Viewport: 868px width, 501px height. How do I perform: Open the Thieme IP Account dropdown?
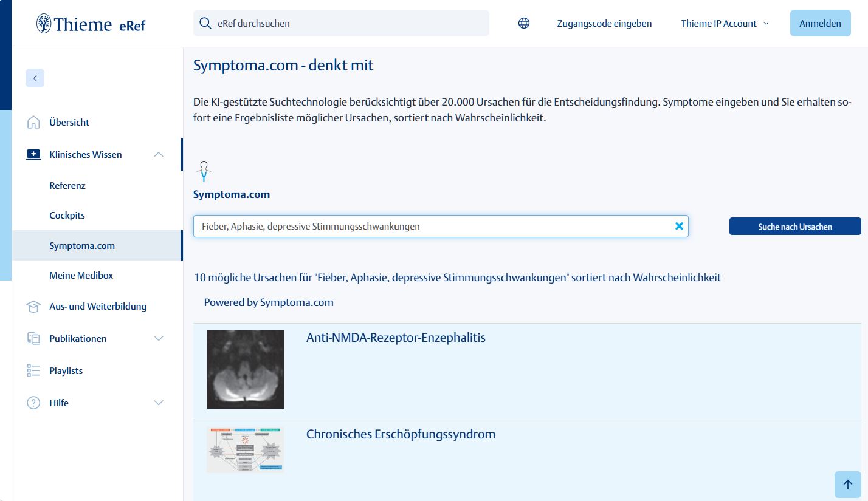725,23
